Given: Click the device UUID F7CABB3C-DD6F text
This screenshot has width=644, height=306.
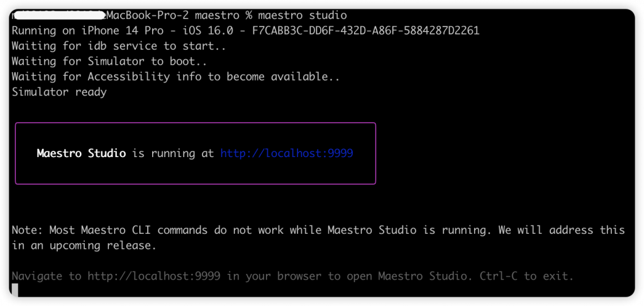Looking at the screenshot, I should pos(365,31).
